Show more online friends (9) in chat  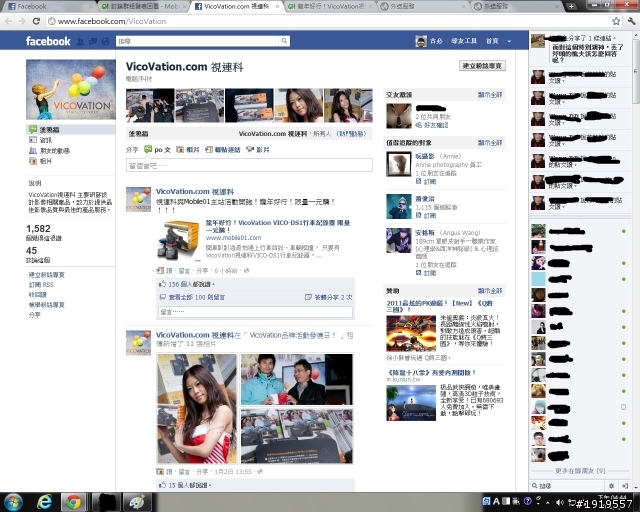pyautogui.click(x=580, y=471)
